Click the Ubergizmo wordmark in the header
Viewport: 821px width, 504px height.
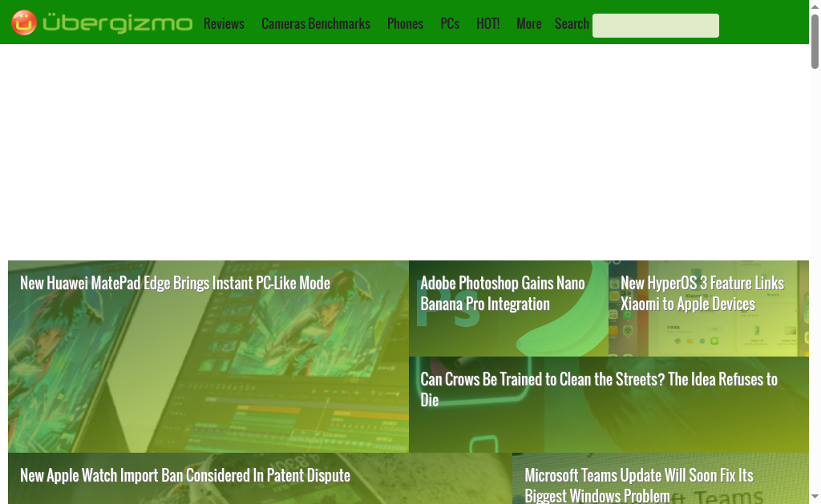click(x=117, y=23)
